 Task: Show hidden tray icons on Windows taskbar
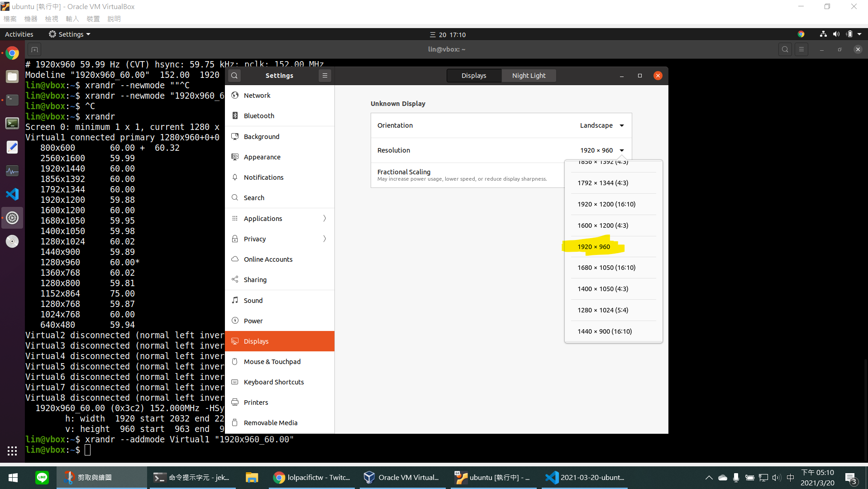click(709, 478)
